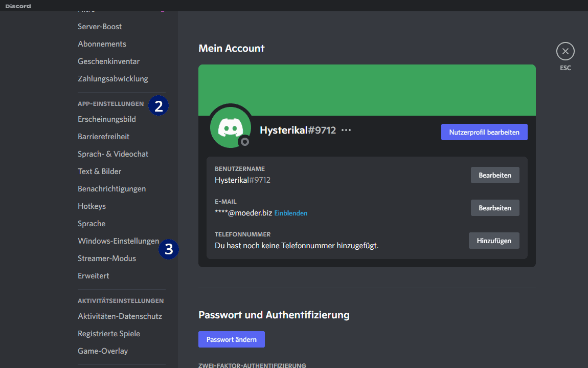The width and height of the screenshot is (588, 368).
Task: Open Hotkeys settings
Action: tap(92, 206)
